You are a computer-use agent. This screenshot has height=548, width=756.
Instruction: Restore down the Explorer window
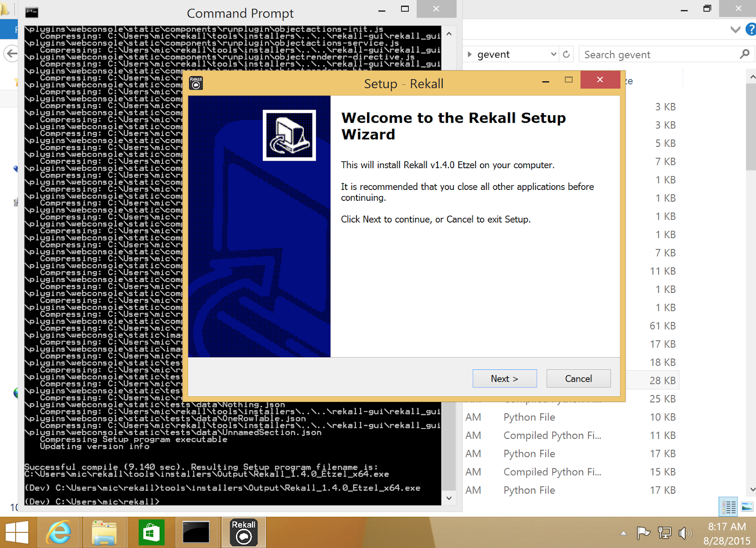click(x=707, y=9)
